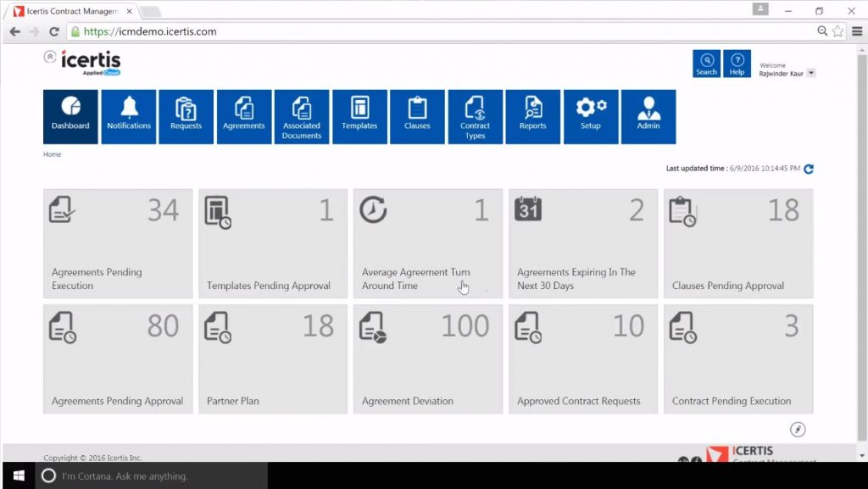Open the Chrome menu hamburger button
Image resolution: width=868 pixels, height=489 pixels.
click(x=856, y=31)
